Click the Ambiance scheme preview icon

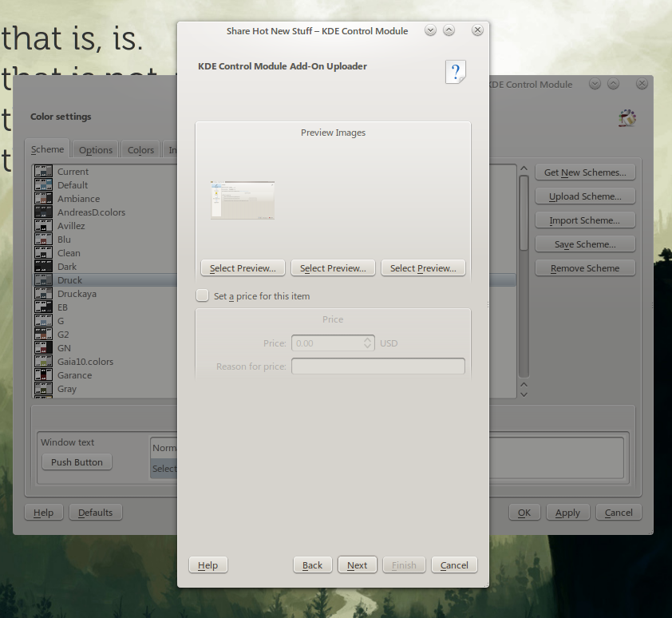(43, 199)
